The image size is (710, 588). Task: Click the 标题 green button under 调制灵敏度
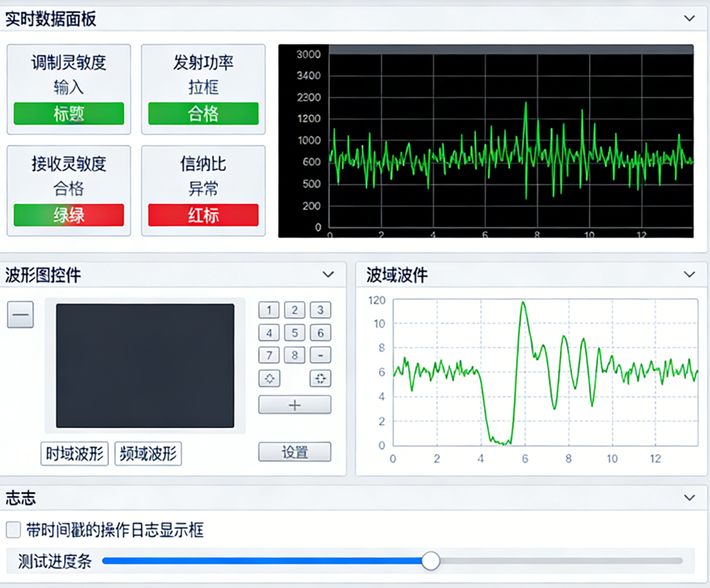click(x=69, y=113)
